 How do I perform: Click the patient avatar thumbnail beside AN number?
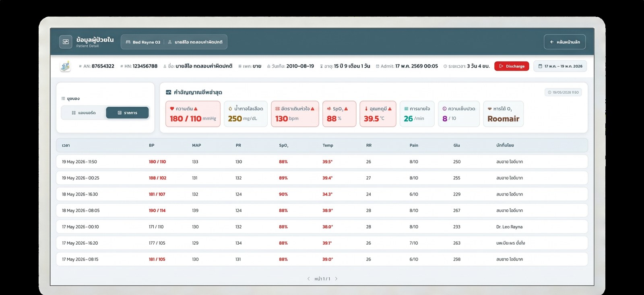tap(65, 66)
